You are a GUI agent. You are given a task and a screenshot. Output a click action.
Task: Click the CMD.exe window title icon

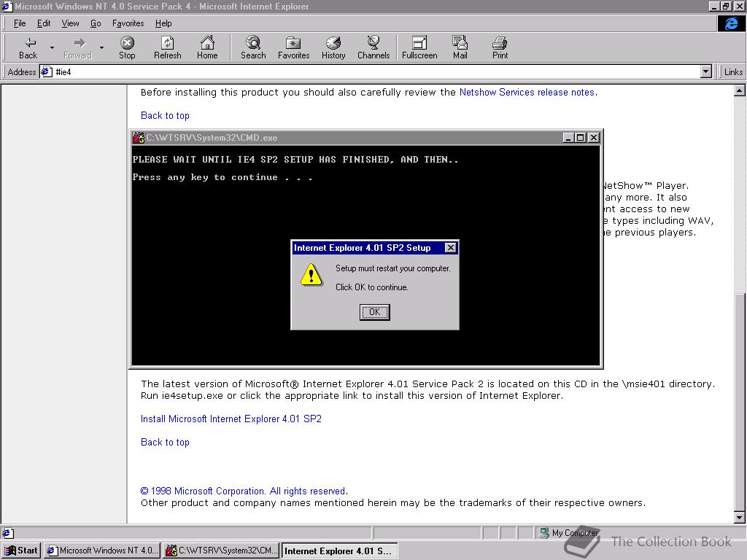click(138, 138)
